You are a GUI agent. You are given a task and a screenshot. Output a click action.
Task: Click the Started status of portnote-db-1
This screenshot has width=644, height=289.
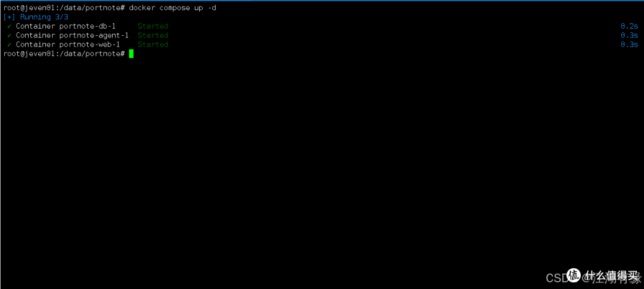153,26
